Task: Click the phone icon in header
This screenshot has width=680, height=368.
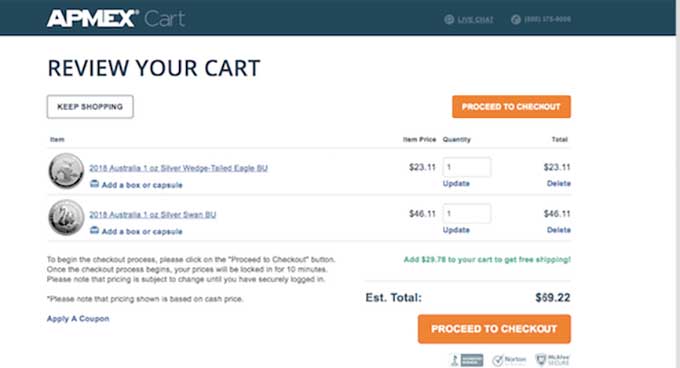Action: pos(516,20)
